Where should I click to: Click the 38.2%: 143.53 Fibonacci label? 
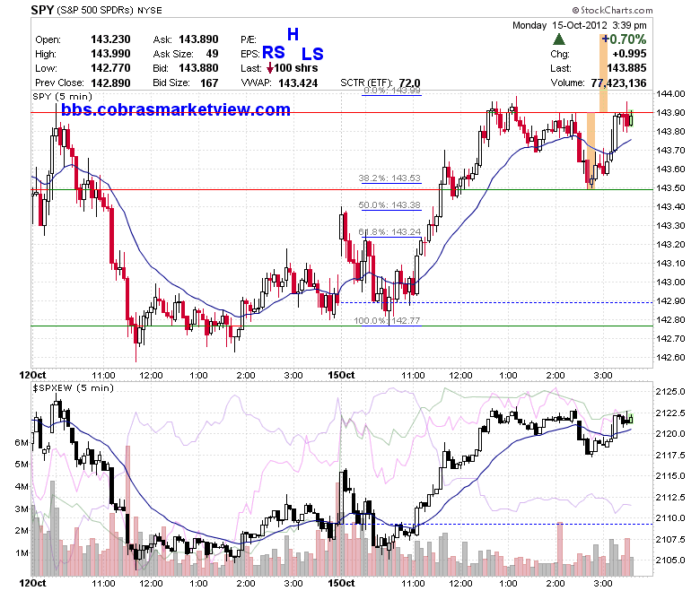389,178
